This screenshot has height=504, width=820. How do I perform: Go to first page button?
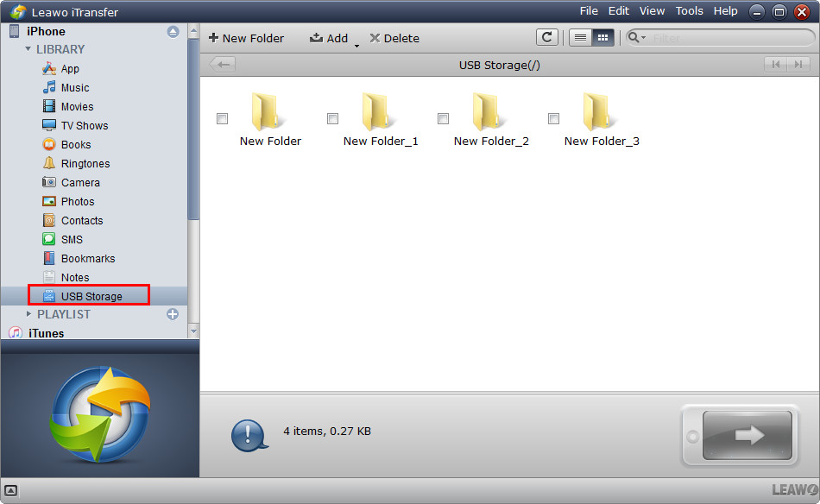pos(776,65)
